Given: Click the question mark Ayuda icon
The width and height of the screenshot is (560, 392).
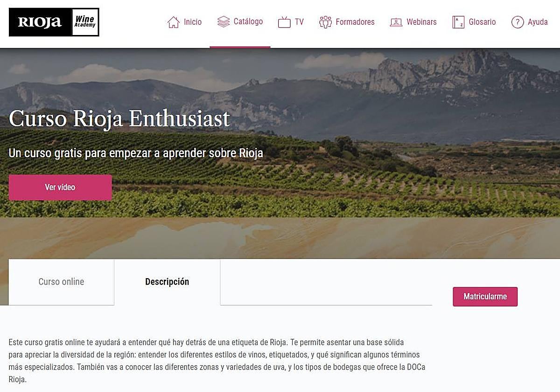Looking at the screenshot, I should (x=518, y=22).
